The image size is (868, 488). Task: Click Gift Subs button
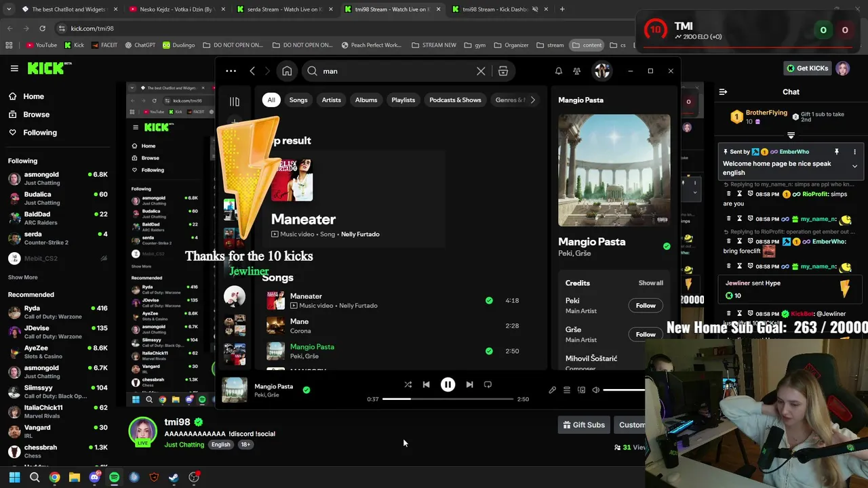pos(584,425)
